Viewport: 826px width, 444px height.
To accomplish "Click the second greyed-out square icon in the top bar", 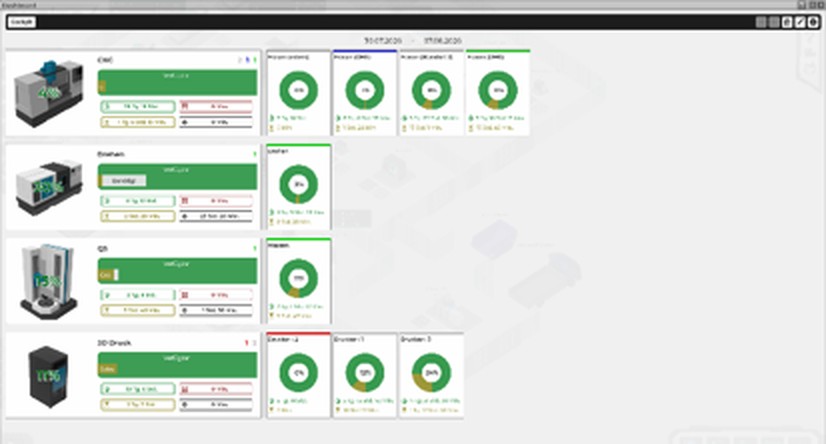I will coord(774,22).
